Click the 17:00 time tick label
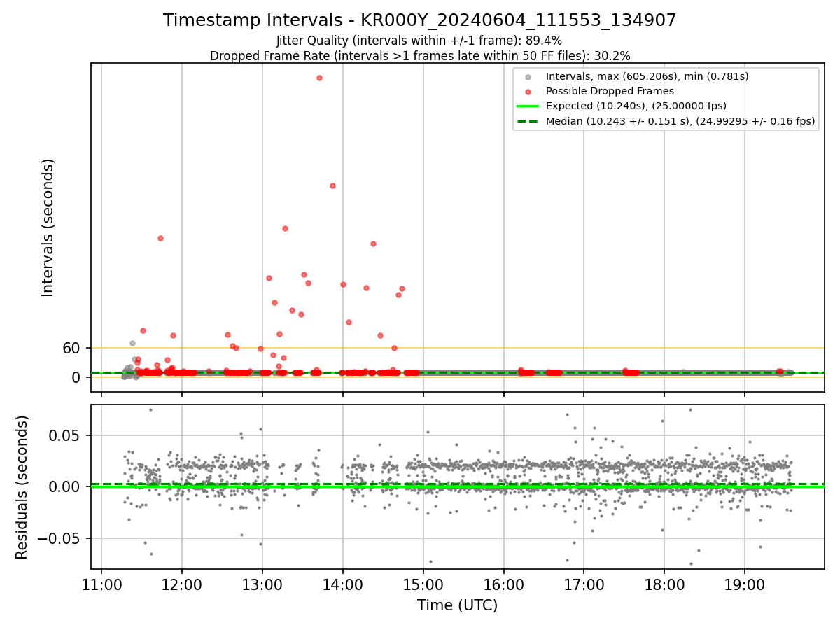The image size is (840, 630). (x=584, y=584)
